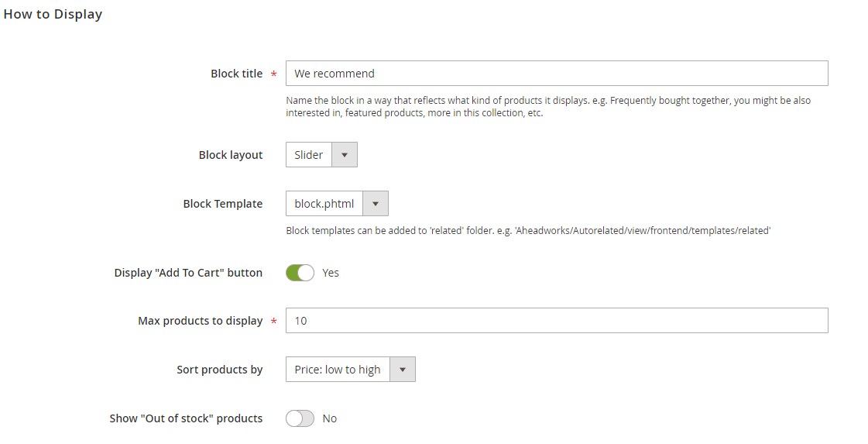The height and width of the screenshot is (444, 868).
Task: Open the block.phtml template dropdown
Action: (x=324, y=204)
